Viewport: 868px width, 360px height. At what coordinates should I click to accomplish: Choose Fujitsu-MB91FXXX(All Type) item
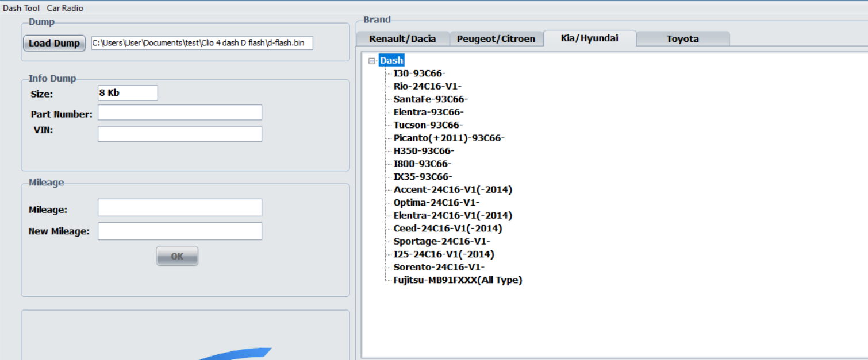pos(458,280)
